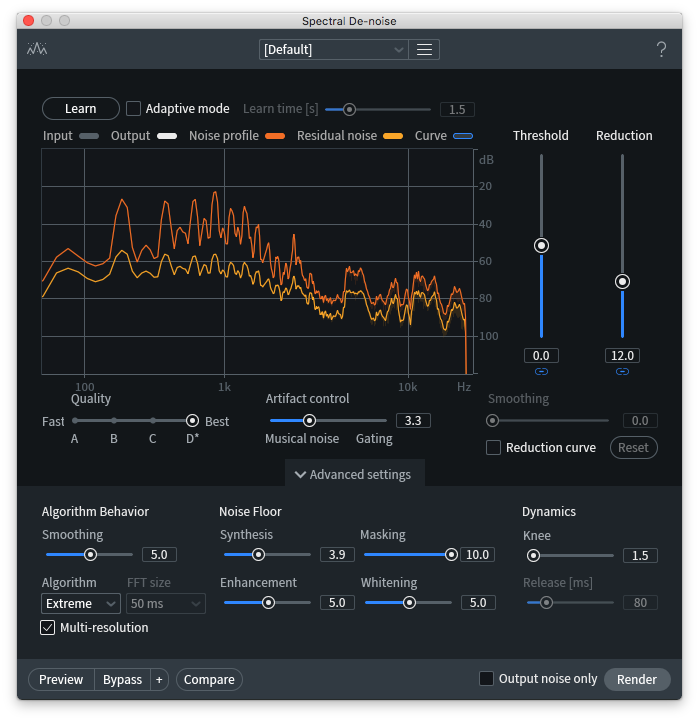Toggle the orange Noise profile legend swatch
699x721 pixels.
click(275, 136)
